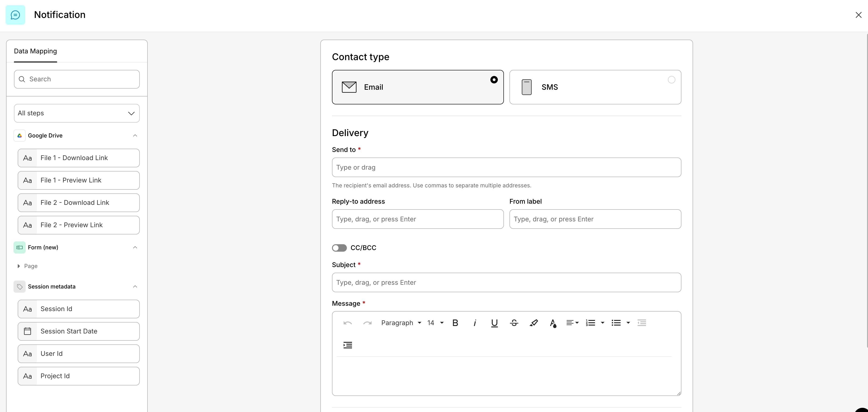Viewport: 868px width, 412px height.
Task: Toggle underline in message editor
Action: coord(494,323)
